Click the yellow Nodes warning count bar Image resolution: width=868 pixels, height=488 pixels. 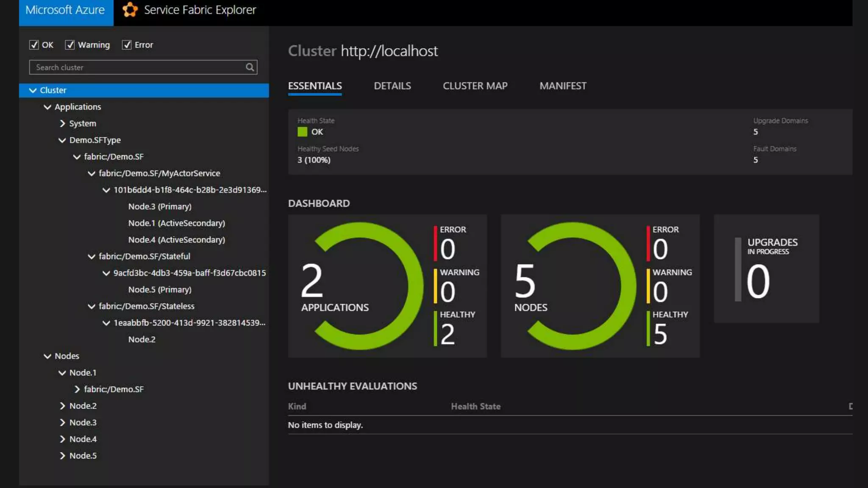pos(648,286)
